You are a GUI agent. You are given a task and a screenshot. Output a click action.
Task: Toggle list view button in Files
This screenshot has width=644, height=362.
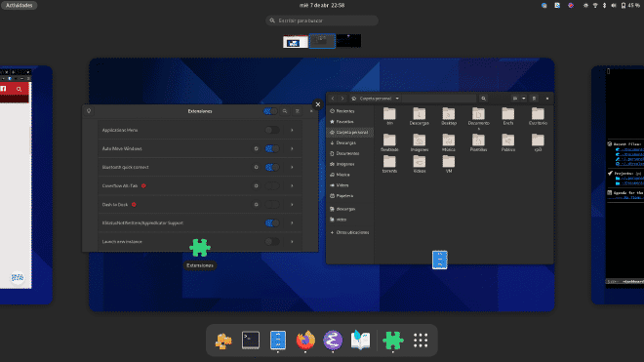pyautogui.click(x=514, y=99)
